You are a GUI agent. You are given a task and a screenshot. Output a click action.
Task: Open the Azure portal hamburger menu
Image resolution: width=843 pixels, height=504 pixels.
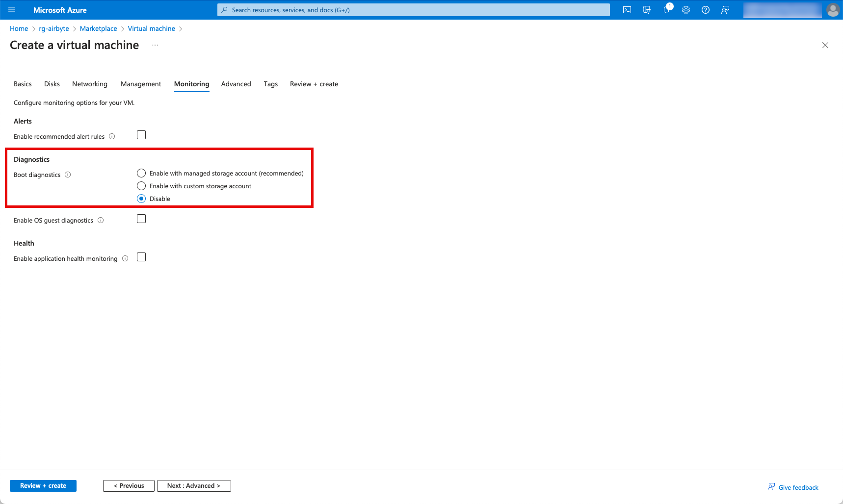coord(12,10)
